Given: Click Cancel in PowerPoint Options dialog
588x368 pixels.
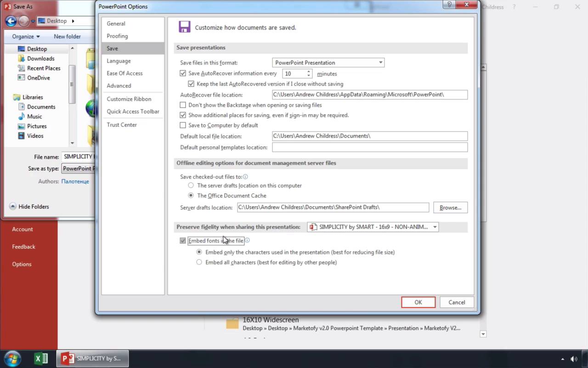Looking at the screenshot, I should pyautogui.click(x=457, y=302).
